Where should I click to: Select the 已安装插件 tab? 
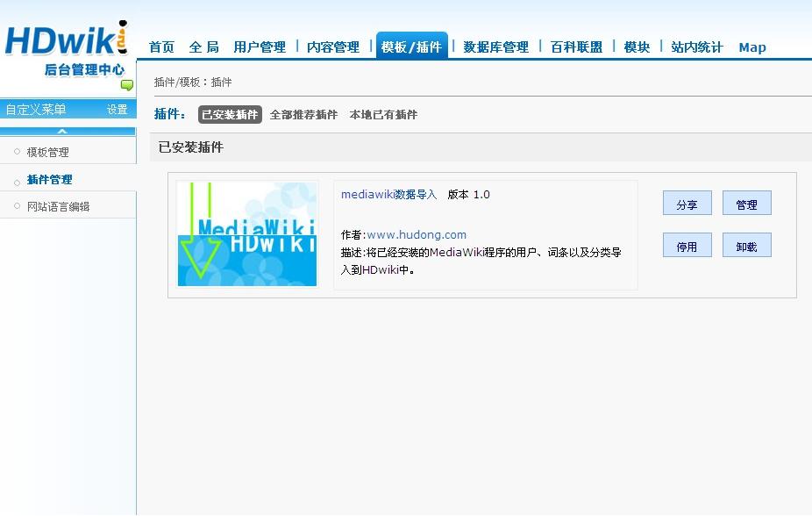[x=230, y=114]
